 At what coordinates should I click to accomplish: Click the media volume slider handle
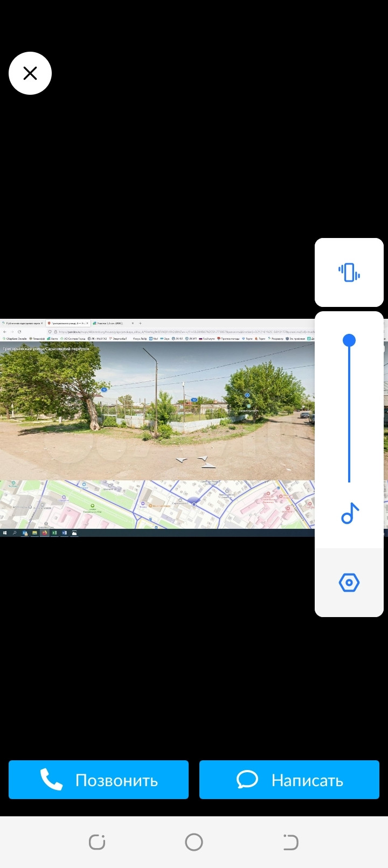(349, 340)
